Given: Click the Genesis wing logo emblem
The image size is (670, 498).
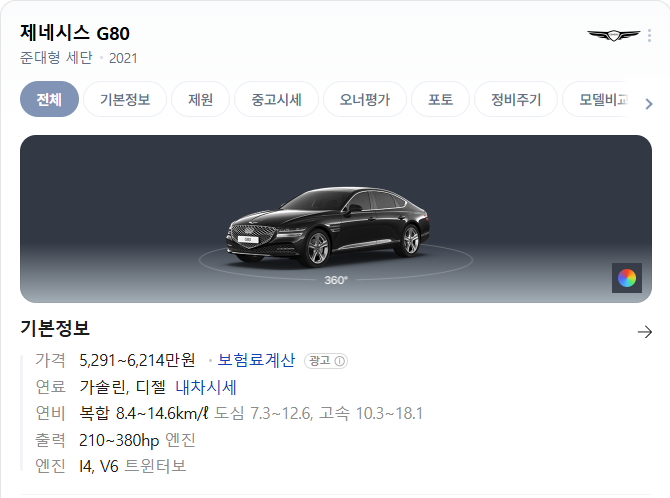Looking at the screenshot, I should coord(614,35).
